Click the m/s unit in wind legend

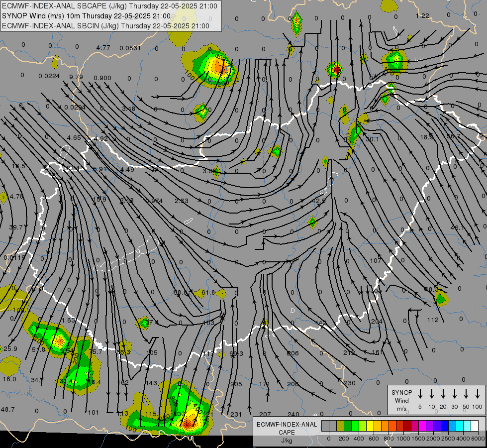click(401, 409)
